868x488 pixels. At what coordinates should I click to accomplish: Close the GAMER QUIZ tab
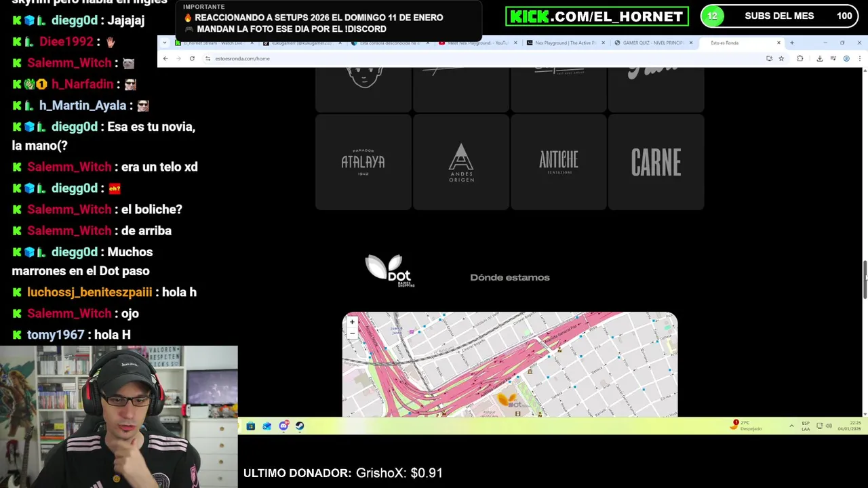coord(691,43)
